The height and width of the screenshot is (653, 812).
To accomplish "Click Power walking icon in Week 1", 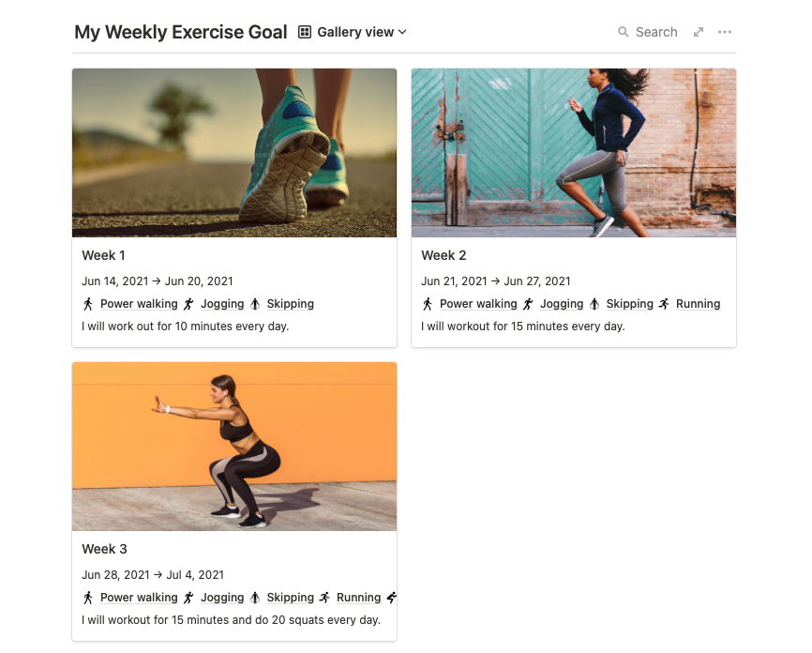I will (x=88, y=304).
